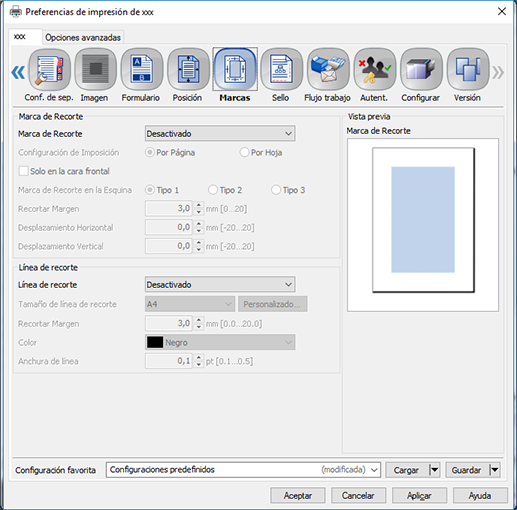Open the Formulario icon
The image size is (517, 510).
click(x=142, y=69)
